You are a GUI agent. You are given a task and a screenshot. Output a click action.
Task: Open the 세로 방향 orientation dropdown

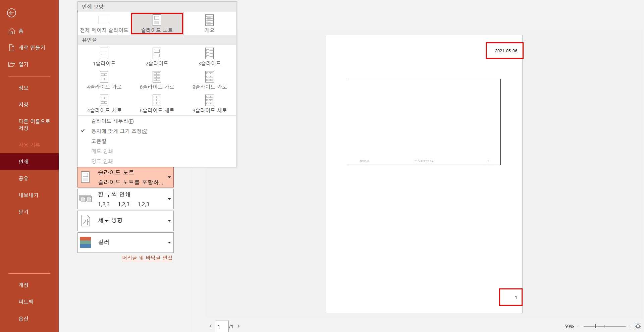(125, 221)
